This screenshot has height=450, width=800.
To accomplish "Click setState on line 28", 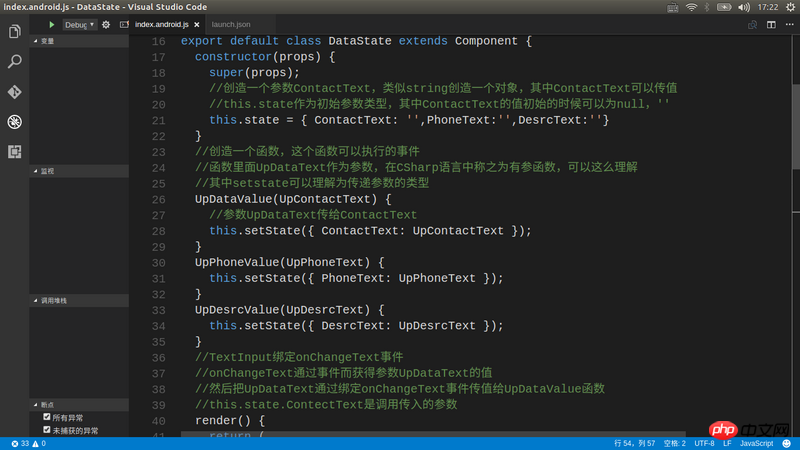I will click(x=272, y=231).
